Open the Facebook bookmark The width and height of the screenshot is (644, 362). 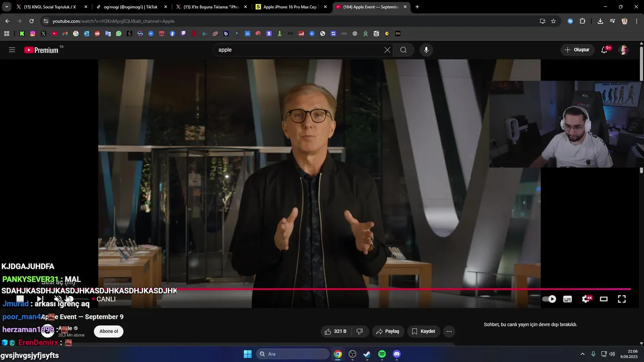[173, 34]
